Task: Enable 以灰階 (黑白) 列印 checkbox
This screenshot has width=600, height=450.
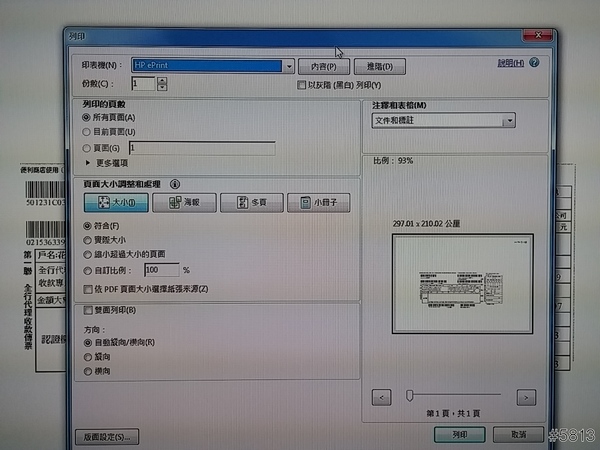Action: point(302,85)
